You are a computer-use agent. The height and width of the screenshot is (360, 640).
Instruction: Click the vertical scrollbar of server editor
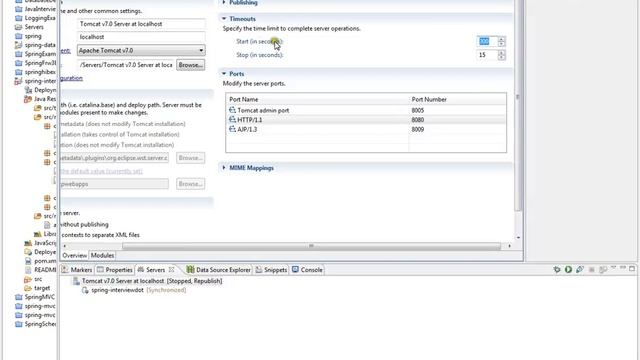tap(518, 105)
